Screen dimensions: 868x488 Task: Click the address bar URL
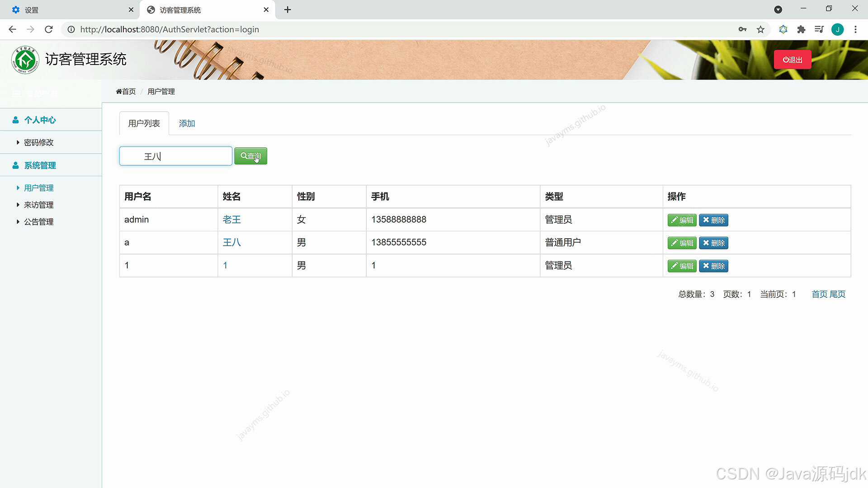[x=170, y=29]
